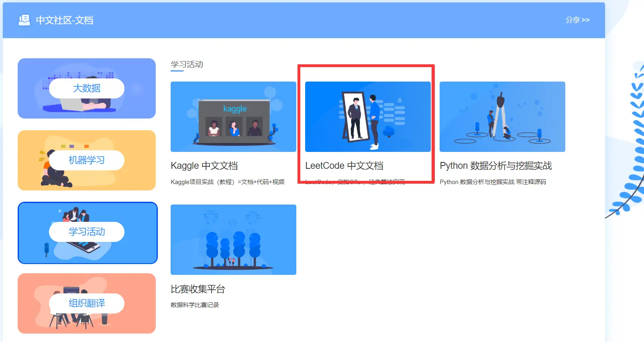Click the document icon beside 中文社区-文档
644x342 pixels.
(x=24, y=20)
